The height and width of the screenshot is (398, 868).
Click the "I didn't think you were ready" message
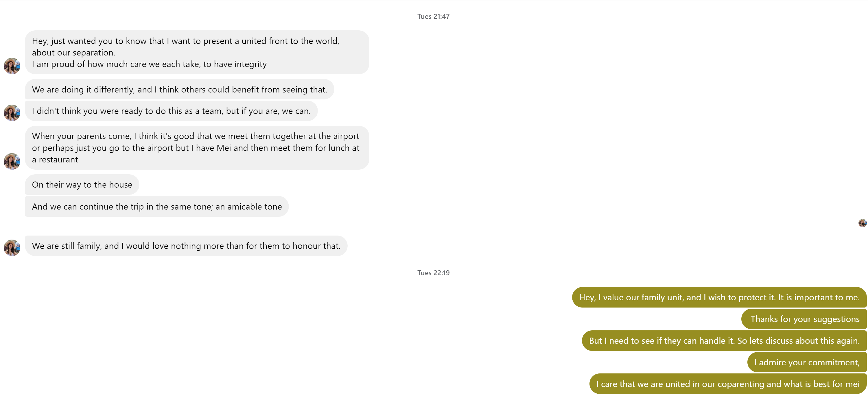171,111
